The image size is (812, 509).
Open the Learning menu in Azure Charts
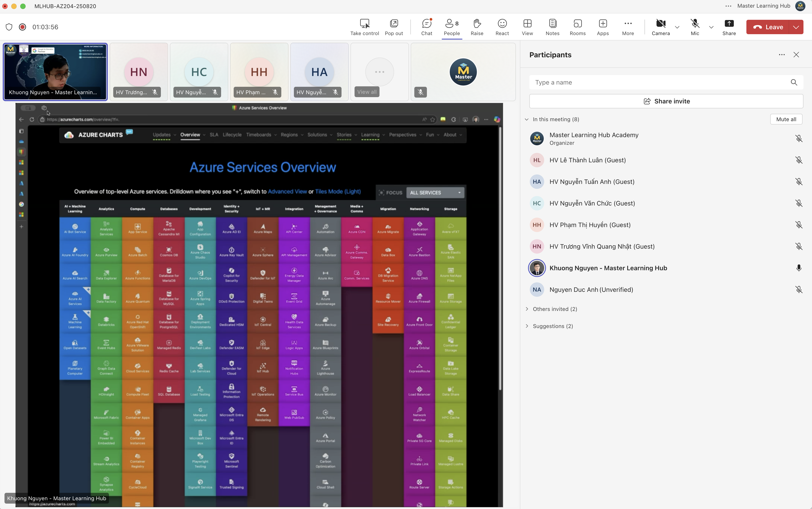[x=373, y=135]
